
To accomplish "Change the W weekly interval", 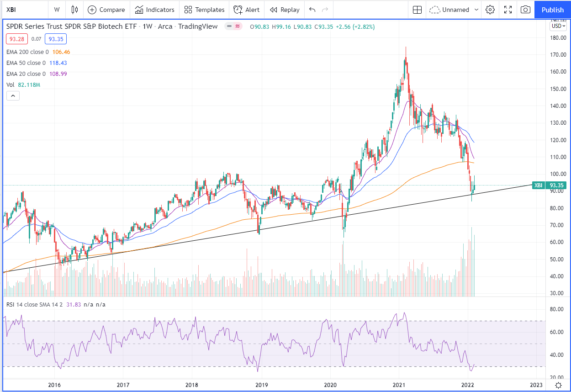I will (57, 10).
